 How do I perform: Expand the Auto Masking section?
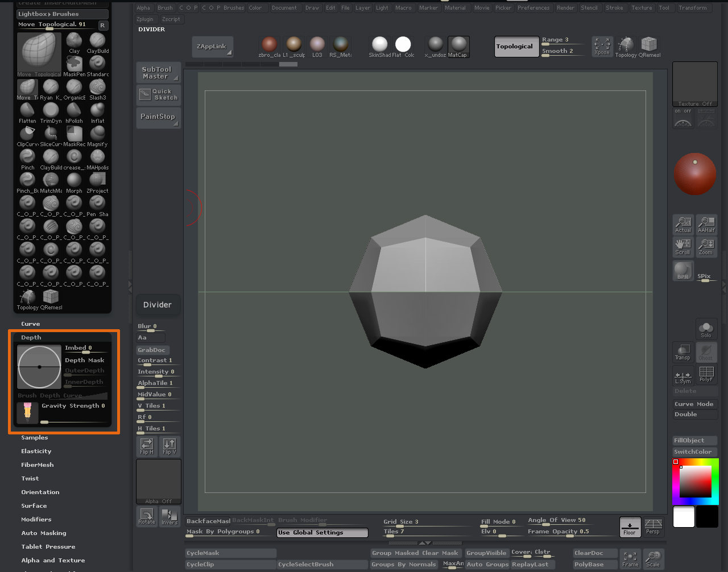(x=44, y=533)
